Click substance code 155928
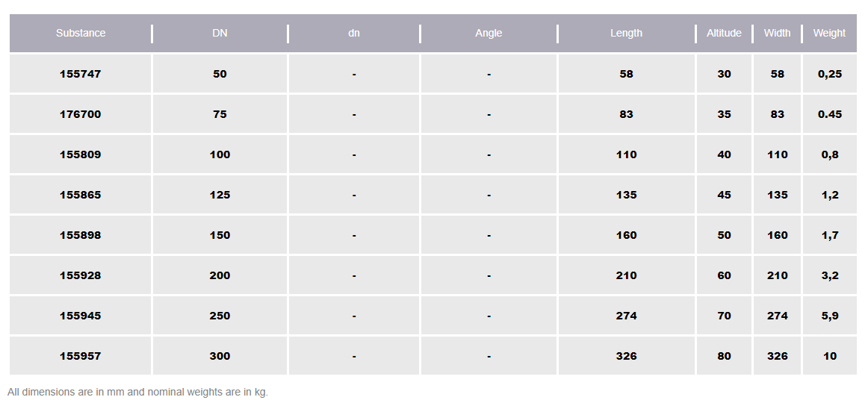This screenshot has height=400, width=868. pyautogui.click(x=81, y=275)
